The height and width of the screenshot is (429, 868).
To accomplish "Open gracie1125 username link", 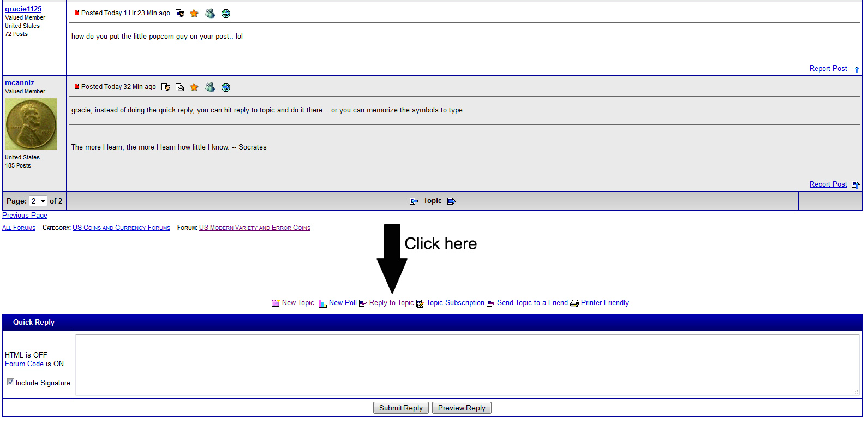I will [x=23, y=9].
